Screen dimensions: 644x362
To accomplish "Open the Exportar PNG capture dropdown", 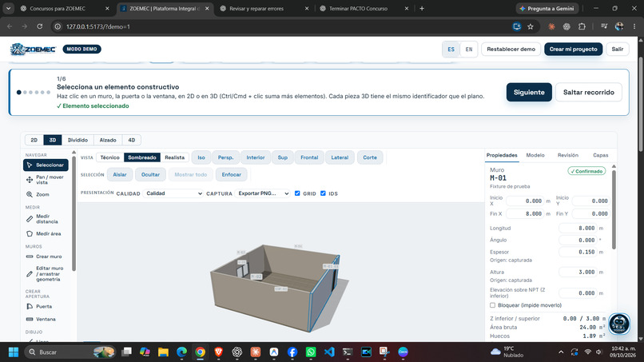I will pos(262,193).
